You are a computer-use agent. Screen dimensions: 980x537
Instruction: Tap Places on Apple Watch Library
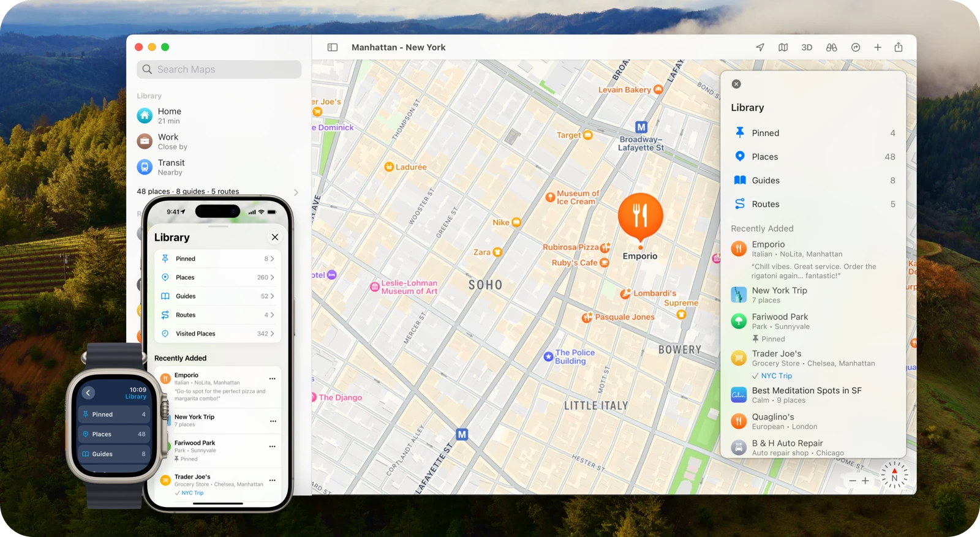pyautogui.click(x=115, y=434)
